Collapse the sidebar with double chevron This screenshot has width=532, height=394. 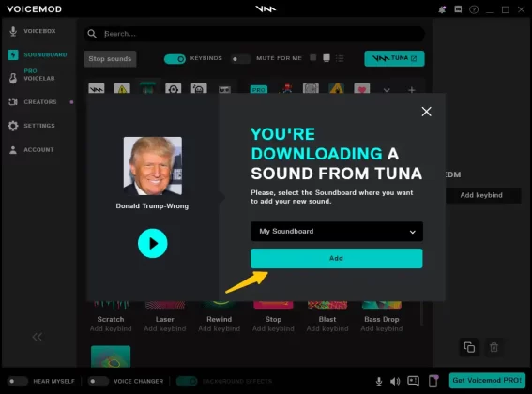click(x=38, y=337)
